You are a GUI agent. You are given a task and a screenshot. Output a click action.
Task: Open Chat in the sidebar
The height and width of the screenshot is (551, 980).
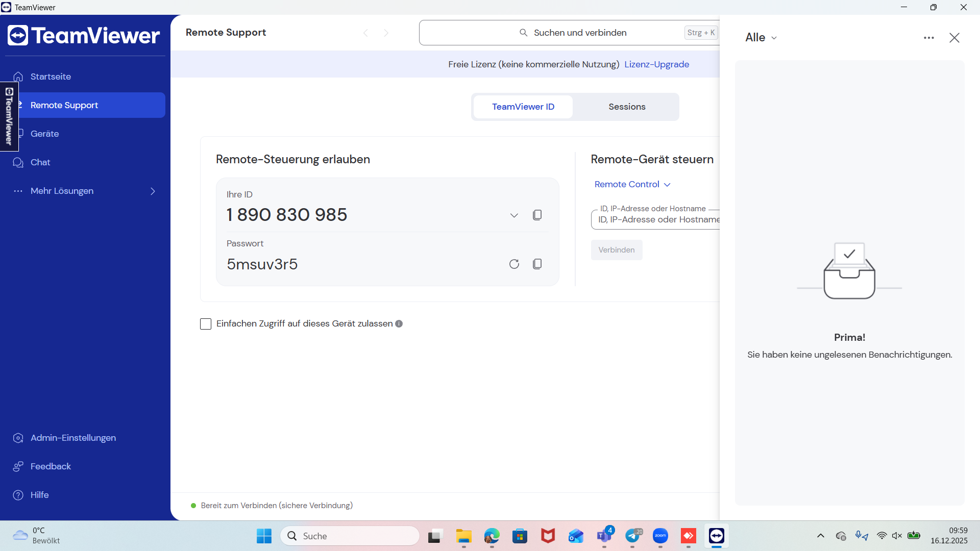(40, 162)
